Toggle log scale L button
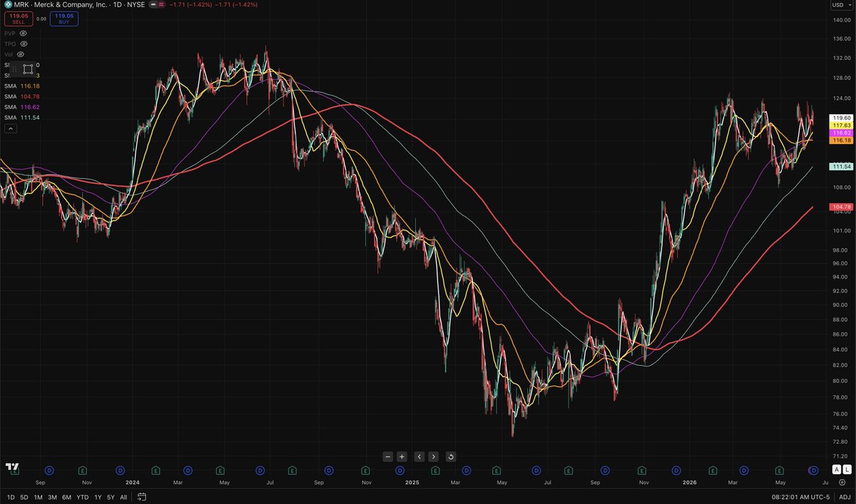 click(847, 469)
